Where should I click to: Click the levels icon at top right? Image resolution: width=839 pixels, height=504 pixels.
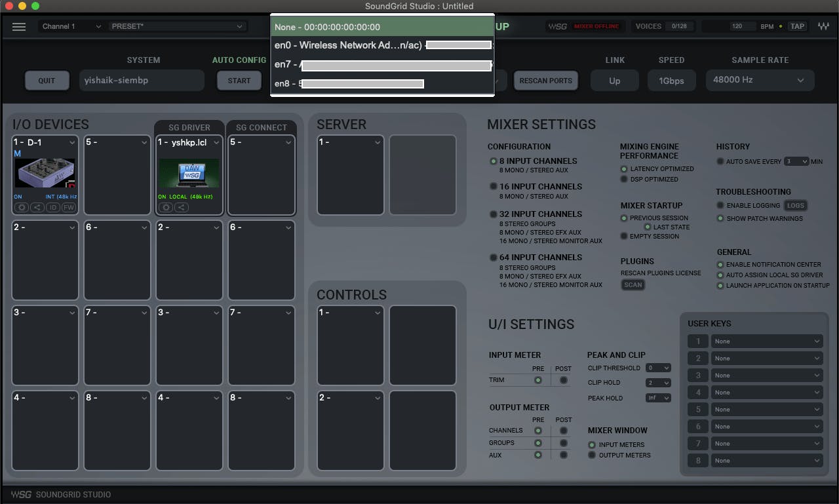823,26
